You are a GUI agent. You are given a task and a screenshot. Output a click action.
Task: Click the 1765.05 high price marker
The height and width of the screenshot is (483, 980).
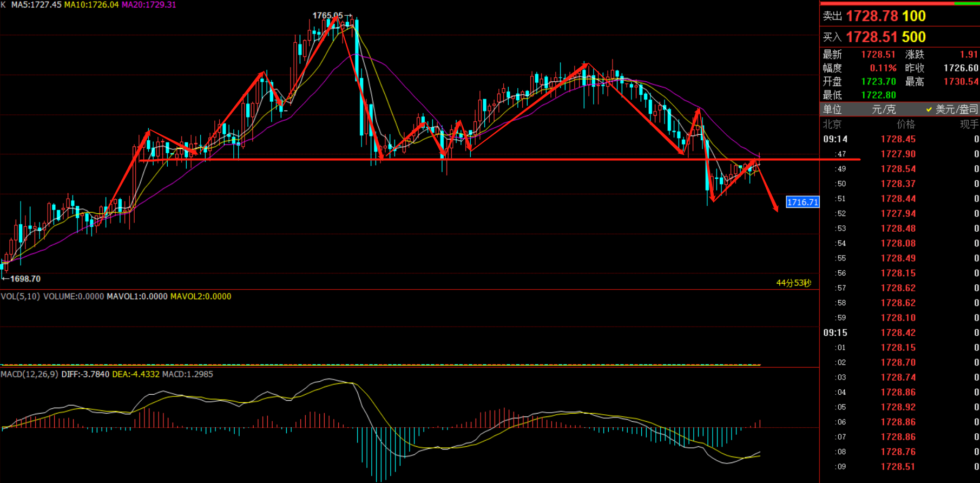(328, 16)
